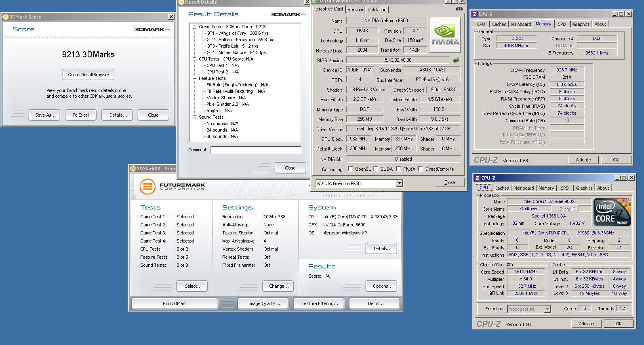The image size is (644, 345).
Task: Click Details... under System in 3DMark03
Action: [382, 249]
